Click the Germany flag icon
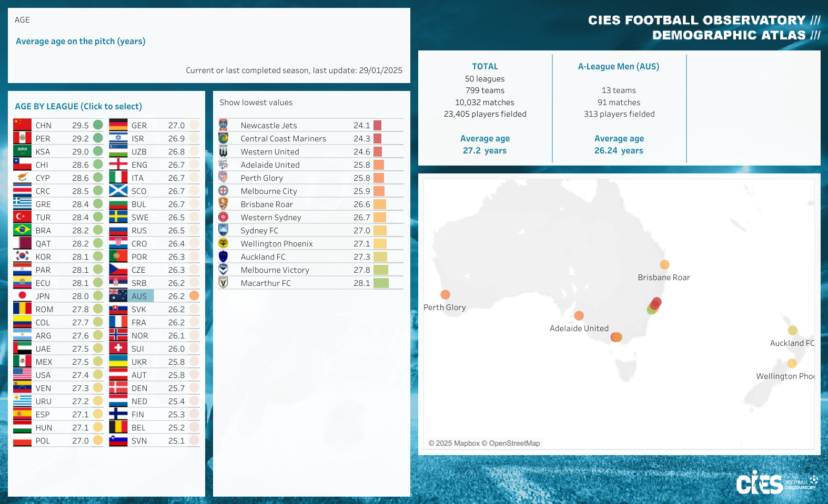The height and width of the screenshot is (504, 828). coord(118,125)
